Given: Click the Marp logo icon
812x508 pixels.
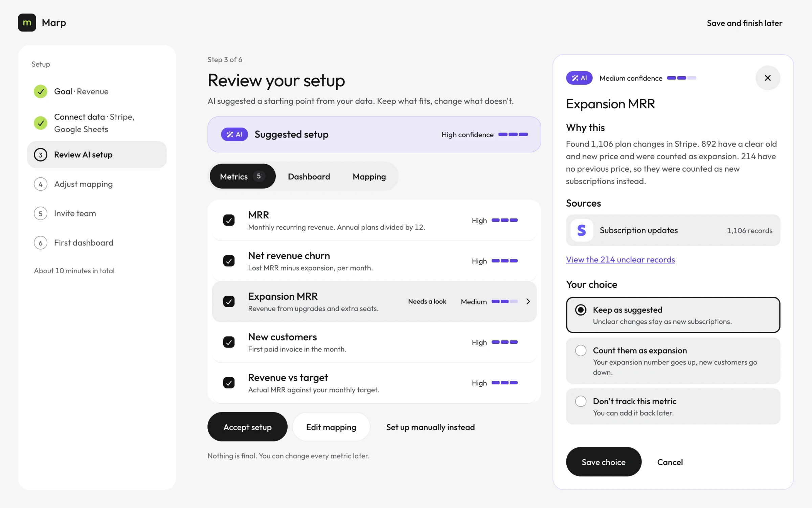Looking at the screenshot, I should click(27, 23).
